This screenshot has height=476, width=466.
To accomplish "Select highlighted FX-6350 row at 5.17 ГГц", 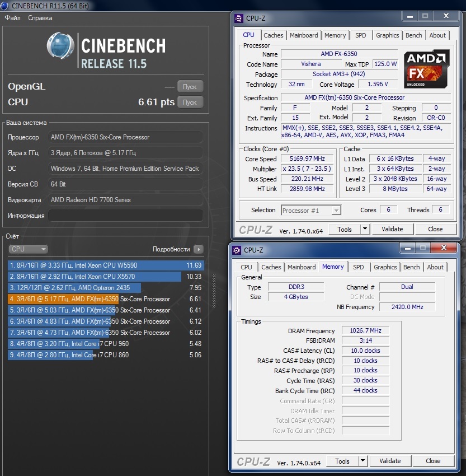I will pyautogui.click(x=106, y=299).
